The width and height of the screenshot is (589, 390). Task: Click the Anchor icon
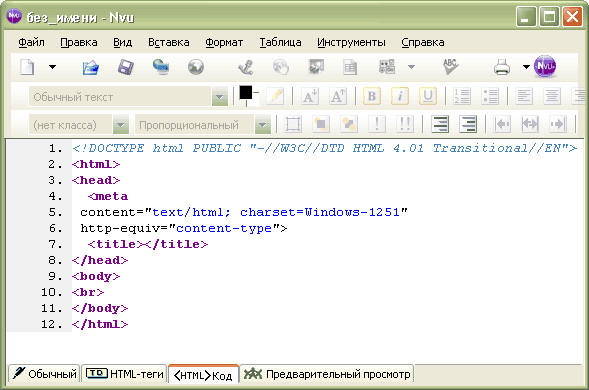tap(246, 67)
